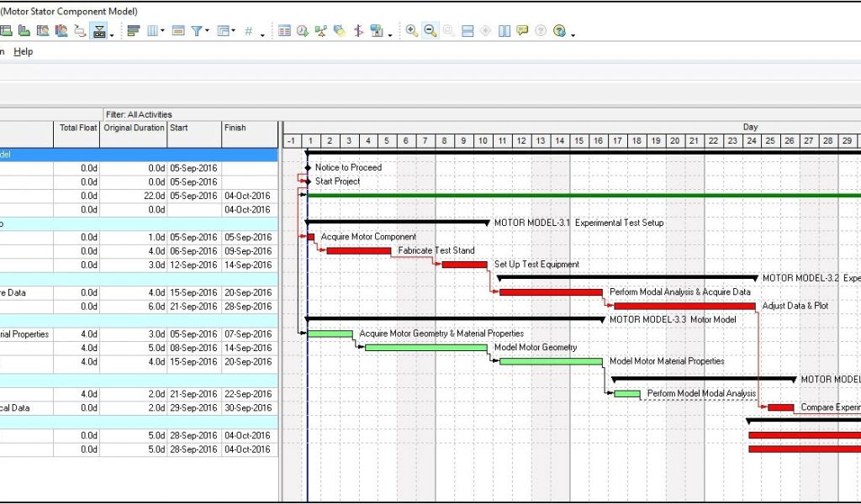Open the Bars formatting icon
This screenshot has height=504, width=861.
[133, 31]
